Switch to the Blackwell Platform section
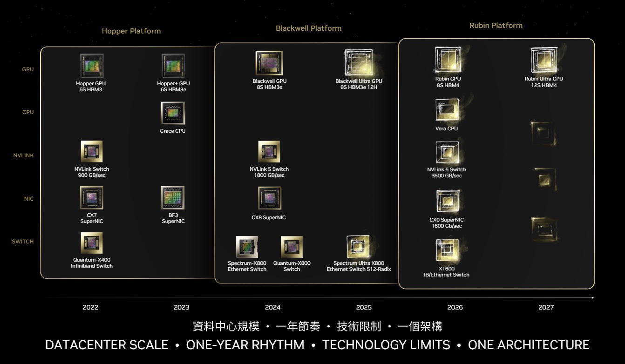The image size is (625, 364). [x=309, y=28]
